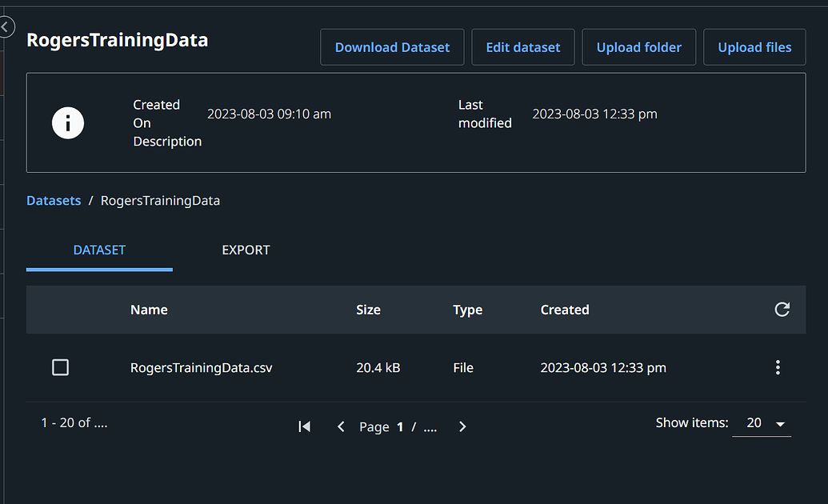Switch to the DATASET tab
The width and height of the screenshot is (828, 504).
(99, 250)
